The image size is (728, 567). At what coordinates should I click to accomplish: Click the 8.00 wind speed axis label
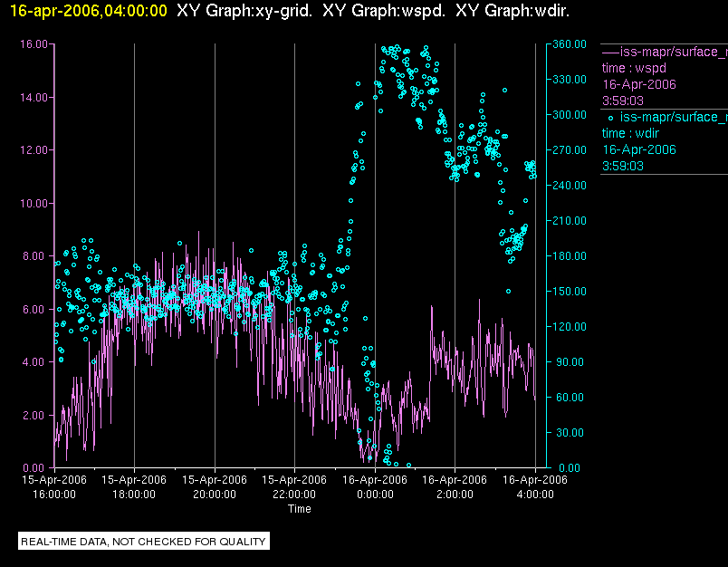pyautogui.click(x=35, y=256)
